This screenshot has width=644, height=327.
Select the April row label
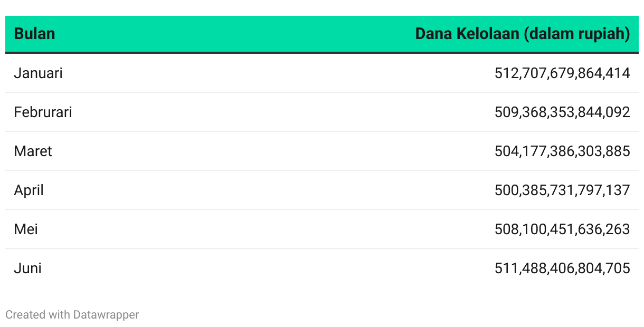point(29,190)
